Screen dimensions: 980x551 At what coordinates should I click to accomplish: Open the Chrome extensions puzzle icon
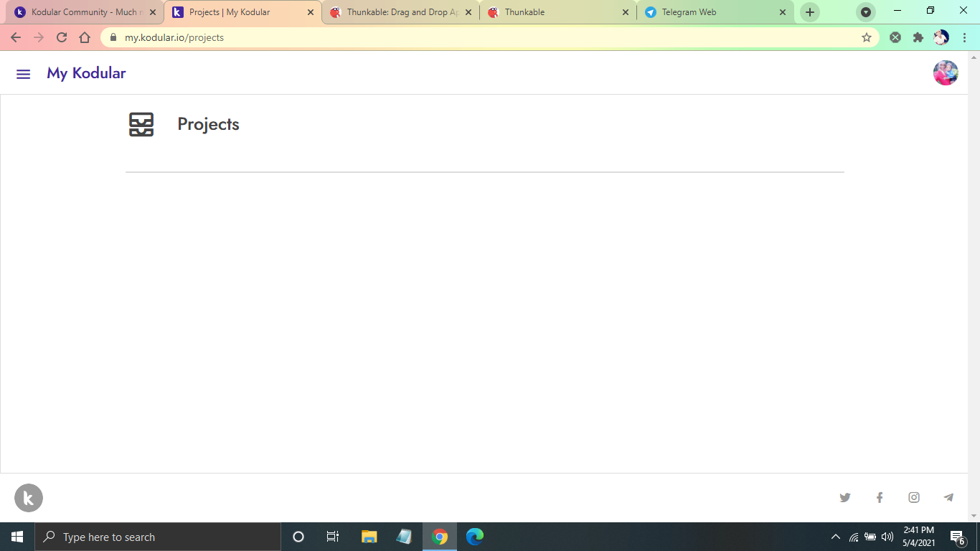point(918,37)
